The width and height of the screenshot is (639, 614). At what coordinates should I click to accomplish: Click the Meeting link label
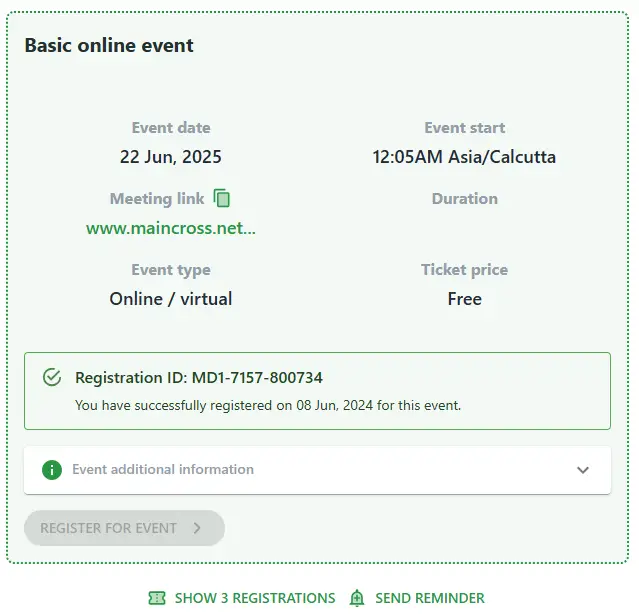coord(157,199)
